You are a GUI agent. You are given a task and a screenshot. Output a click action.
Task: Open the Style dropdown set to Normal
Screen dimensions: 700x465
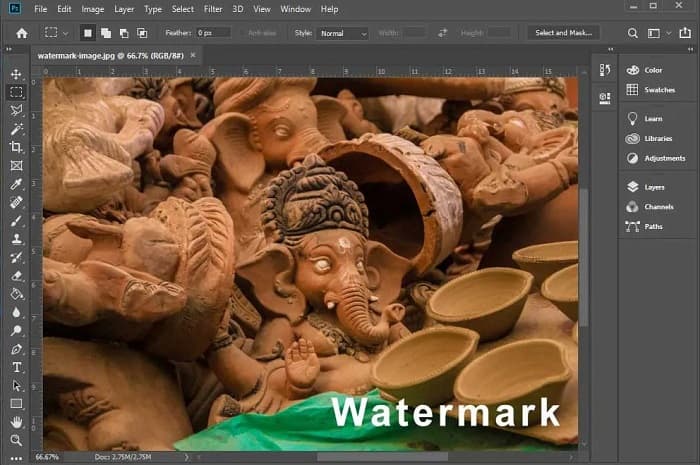click(x=342, y=33)
